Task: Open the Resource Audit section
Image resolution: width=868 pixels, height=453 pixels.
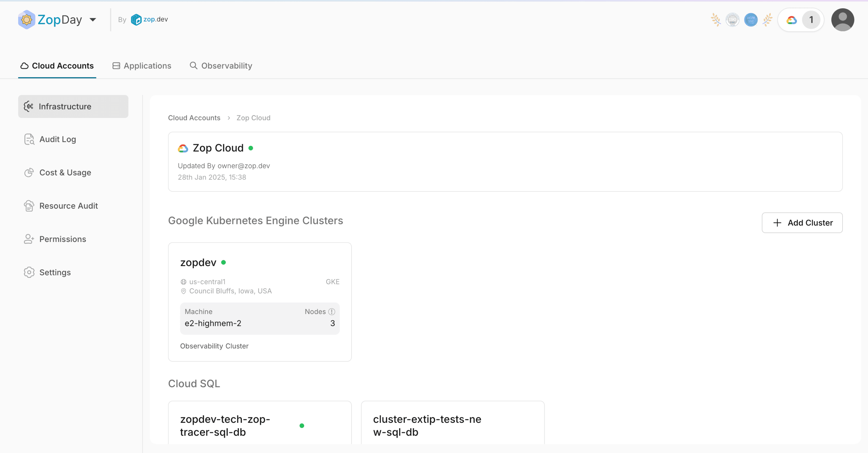Action: pyautogui.click(x=68, y=206)
